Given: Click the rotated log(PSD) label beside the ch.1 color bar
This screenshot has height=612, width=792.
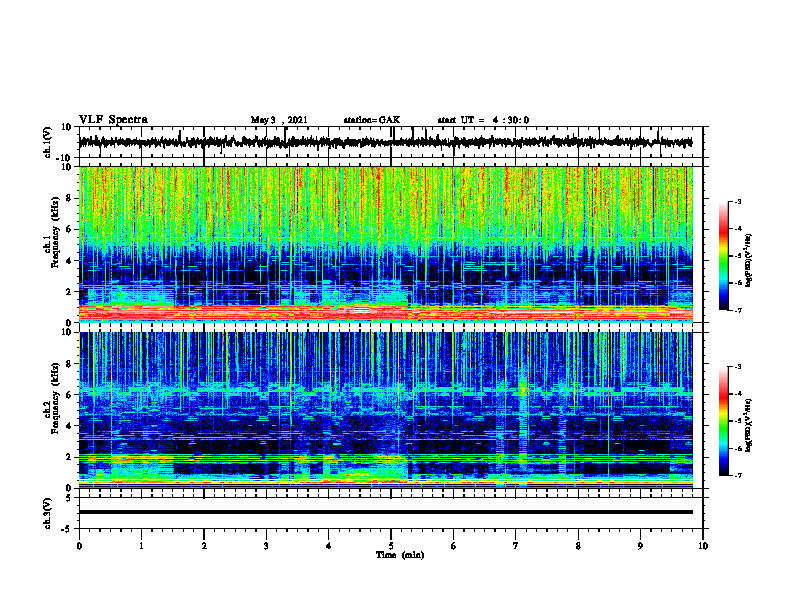Looking at the screenshot, I should (x=749, y=261).
